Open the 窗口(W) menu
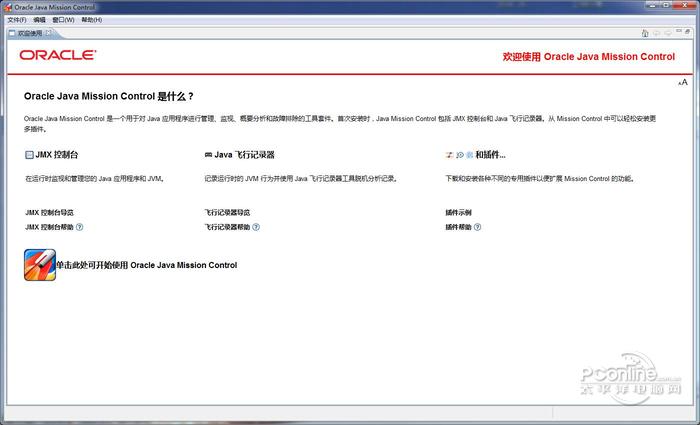This screenshot has height=425, width=700. (x=63, y=20)
